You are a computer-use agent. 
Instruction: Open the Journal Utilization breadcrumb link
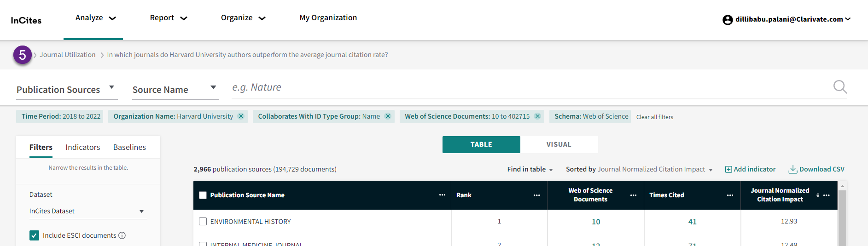click(x=68, y=55)
